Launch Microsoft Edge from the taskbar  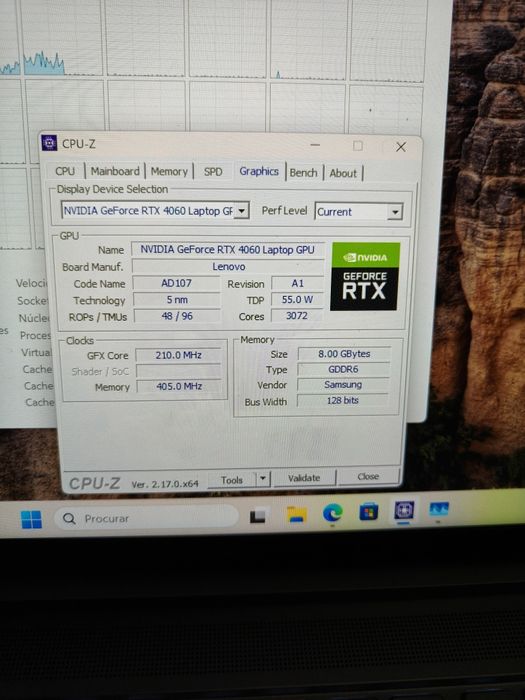click(333, 512)
